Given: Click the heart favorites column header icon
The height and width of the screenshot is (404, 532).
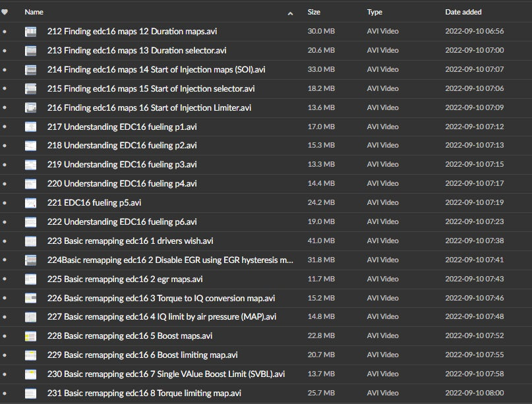Looking at the screenshot, I should point(5,12).
